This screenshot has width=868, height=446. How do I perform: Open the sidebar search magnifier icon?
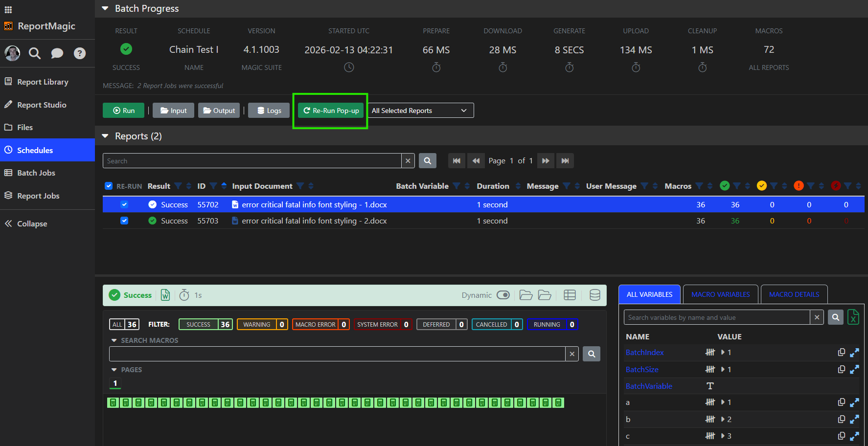[35, 53]
